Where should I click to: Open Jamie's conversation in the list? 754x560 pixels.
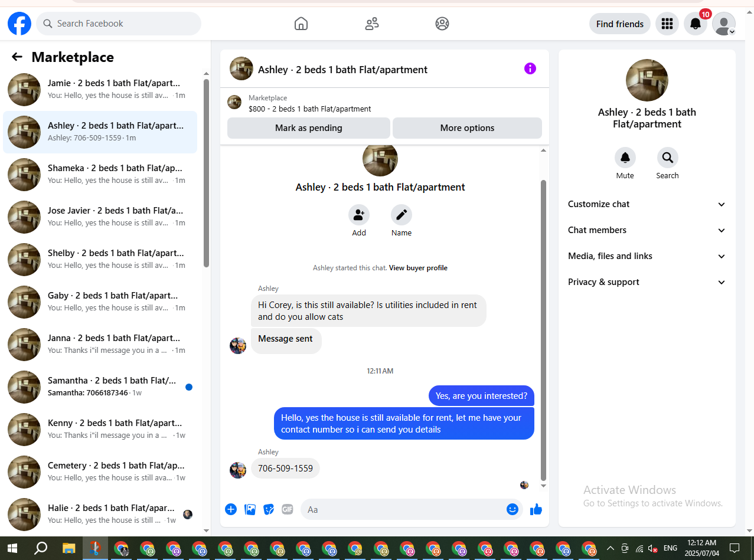[x=100, y=90]
